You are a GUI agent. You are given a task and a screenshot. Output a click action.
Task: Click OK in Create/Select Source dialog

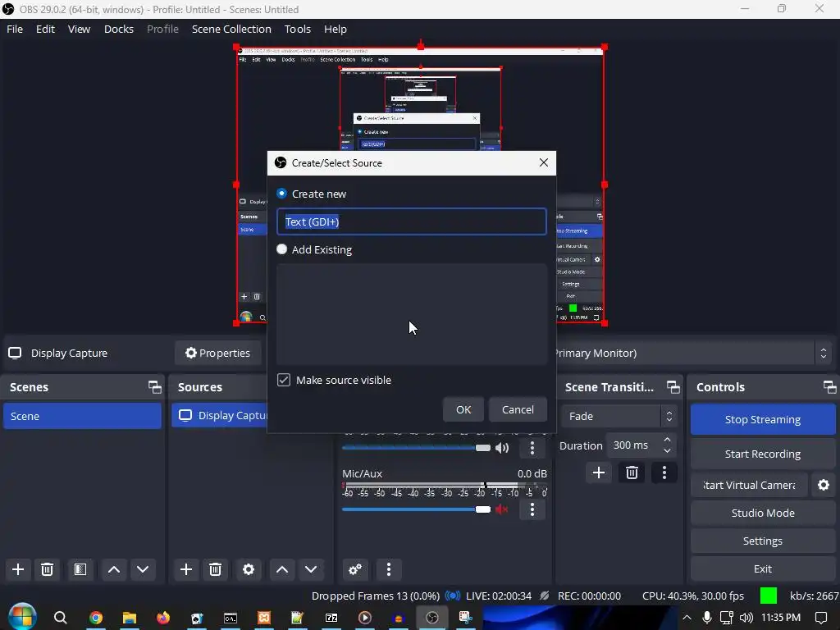[463, 409]
